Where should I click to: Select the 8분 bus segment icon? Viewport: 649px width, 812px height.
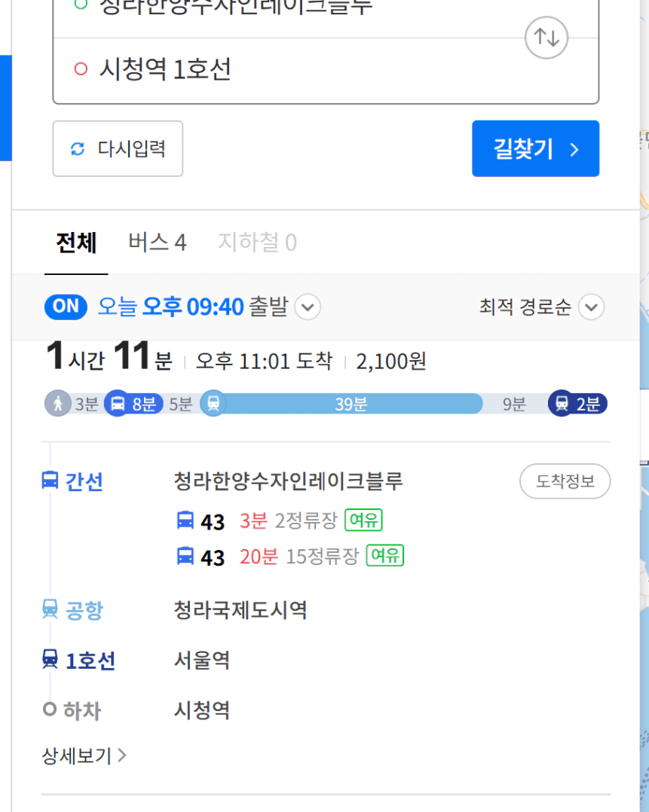click(118, 404)
